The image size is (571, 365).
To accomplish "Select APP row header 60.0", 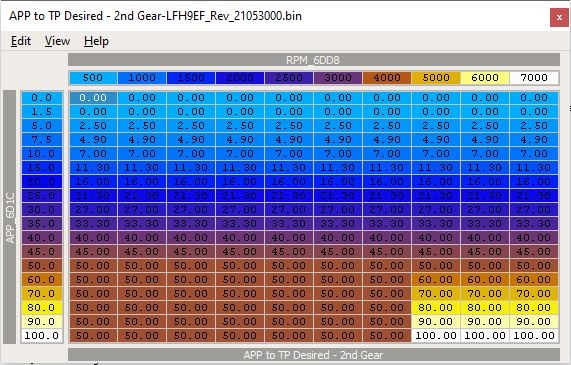I will tap(42, 279).
